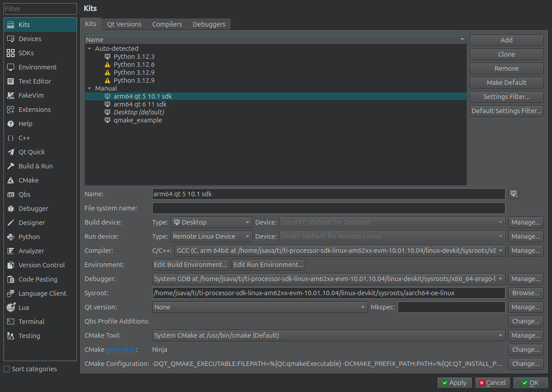Click Manage button for Compiler row
Viewport: 552px width, 392px height.
[526, 251]
